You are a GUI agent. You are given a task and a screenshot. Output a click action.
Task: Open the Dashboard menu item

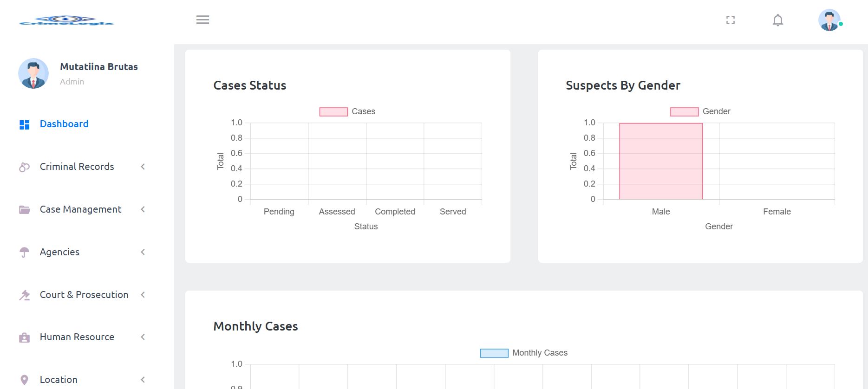tap(64, 124)
